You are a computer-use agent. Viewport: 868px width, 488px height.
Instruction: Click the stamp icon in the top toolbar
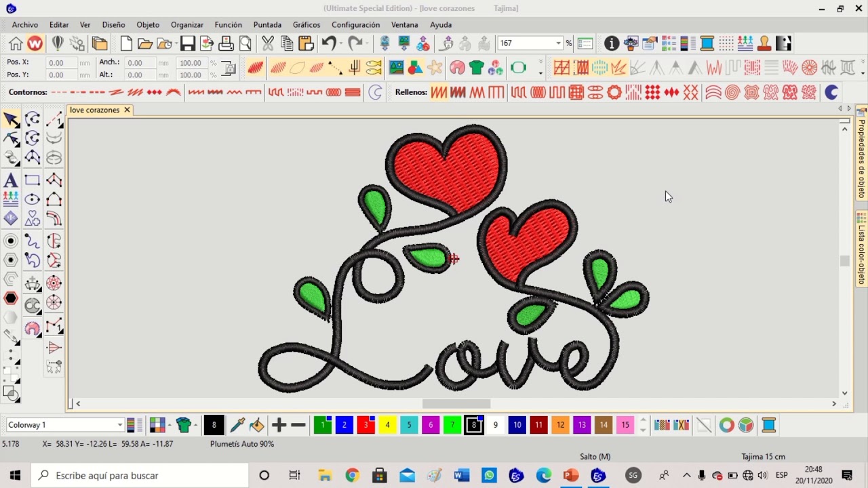coord(764,43)
